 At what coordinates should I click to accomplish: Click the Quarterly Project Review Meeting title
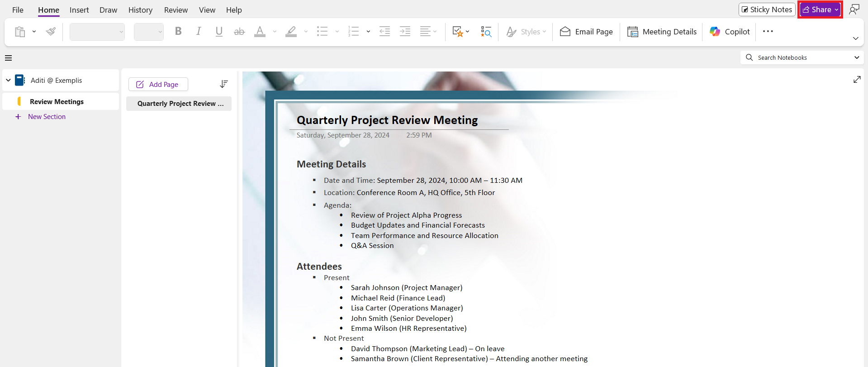coord(387,120)
